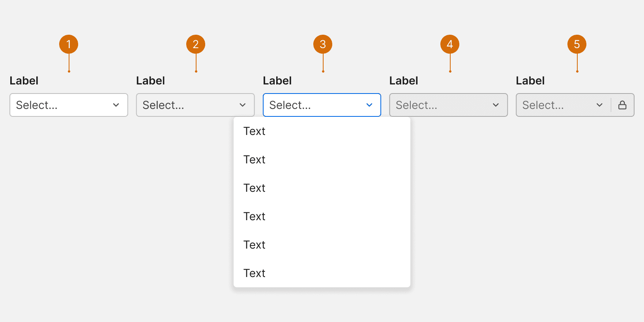Choose the first Text option in the open menu

click(x=255, y=131)
